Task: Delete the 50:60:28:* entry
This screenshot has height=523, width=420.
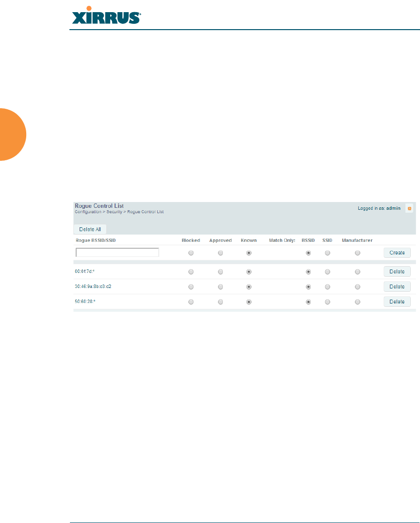Action: [397, 302]
